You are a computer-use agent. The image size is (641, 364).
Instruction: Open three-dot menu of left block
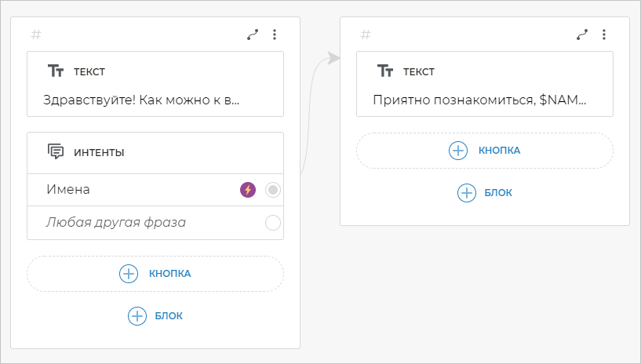pyautogui.click(x=275, y=35)
